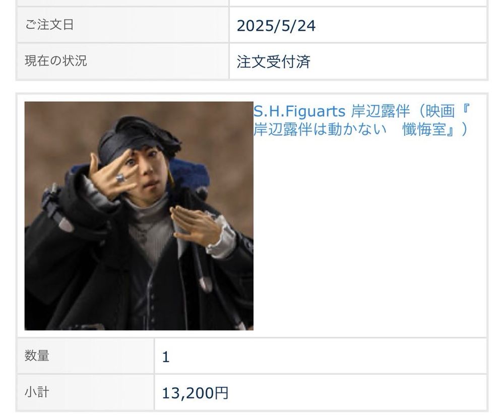Select the 数量 label cell
Viewport: 504px width, 420px height.
[x=86, y=356]
